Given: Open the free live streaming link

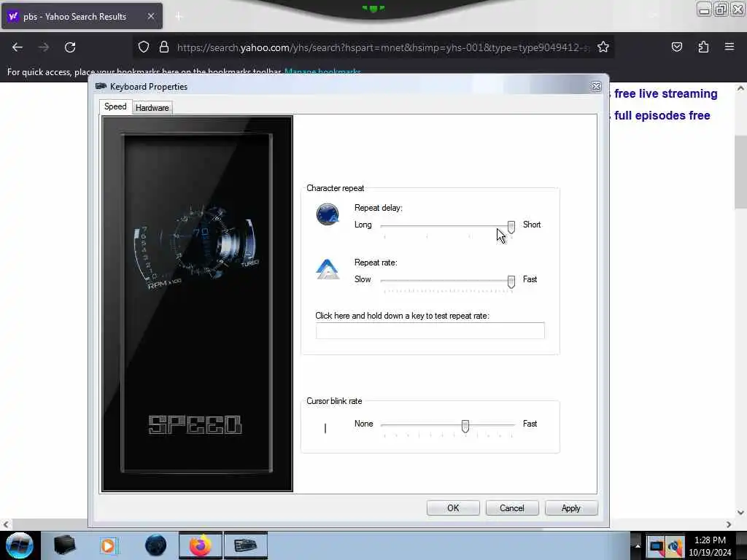Looking at the screenshot, I should click(665, 94).
